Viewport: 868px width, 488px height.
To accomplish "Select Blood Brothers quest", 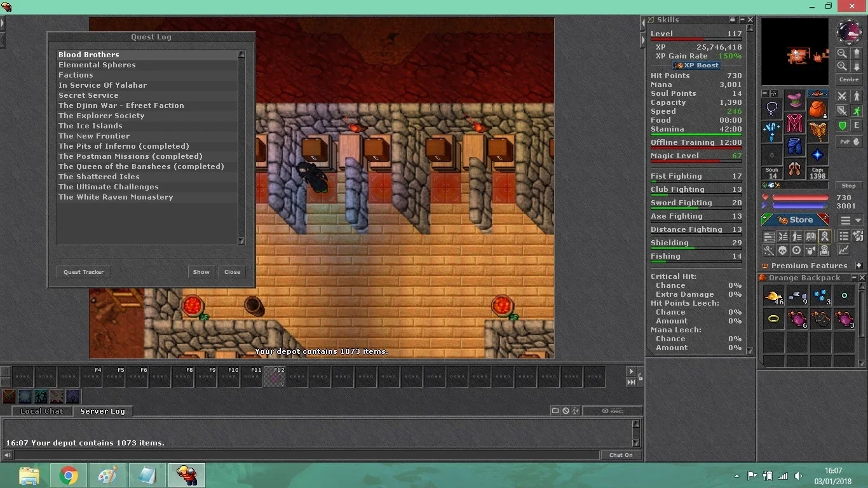I will click(147, 55).
